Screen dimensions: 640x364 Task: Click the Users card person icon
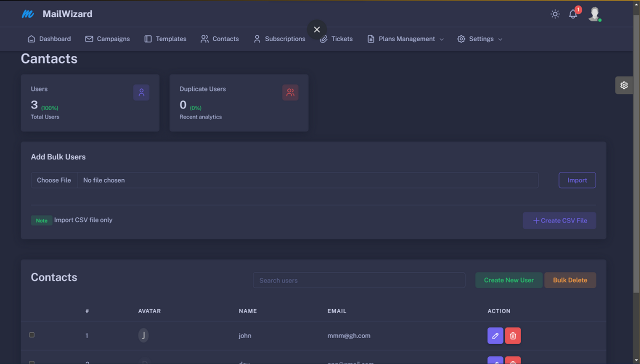tap(141, 92)
